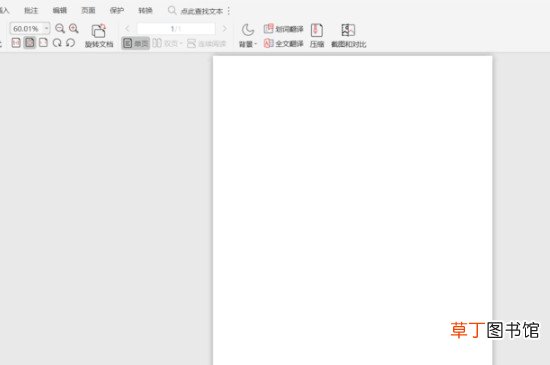Open the 页面 (Page) menu tab
Screen dimensions: 550x365
[x=88, y=11]
